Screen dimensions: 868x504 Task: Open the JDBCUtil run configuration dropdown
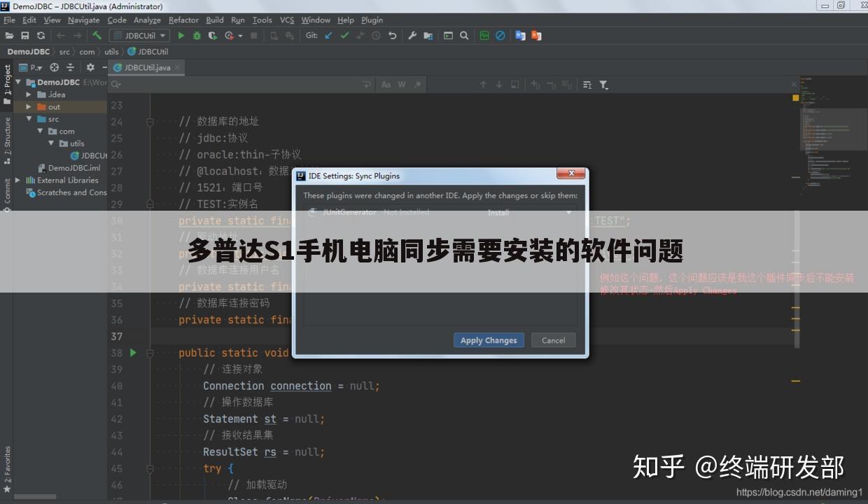pyautogui.click(x=139, y=36)
